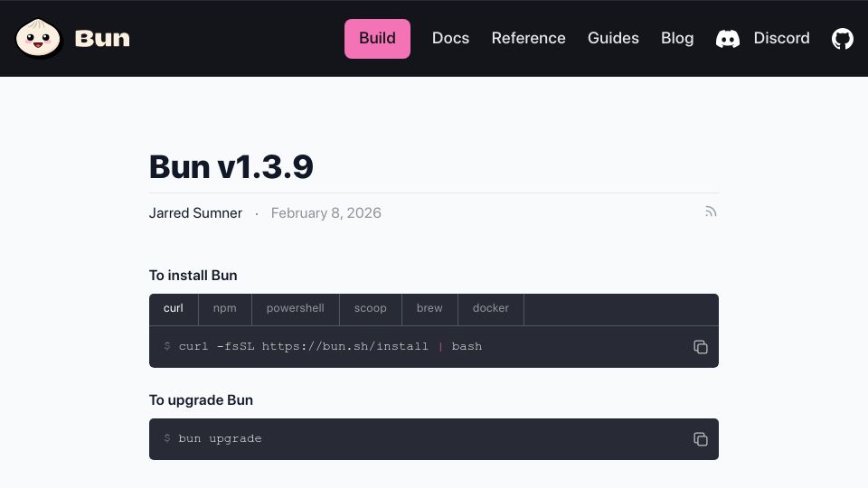
Task: Click the date February 8, 2026
Action: 326,213
